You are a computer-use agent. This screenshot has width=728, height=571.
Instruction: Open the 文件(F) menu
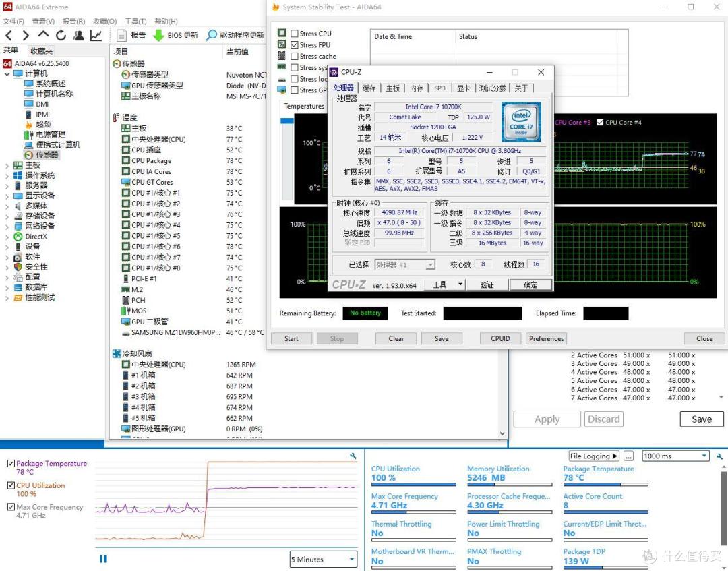tap(13, 21)
